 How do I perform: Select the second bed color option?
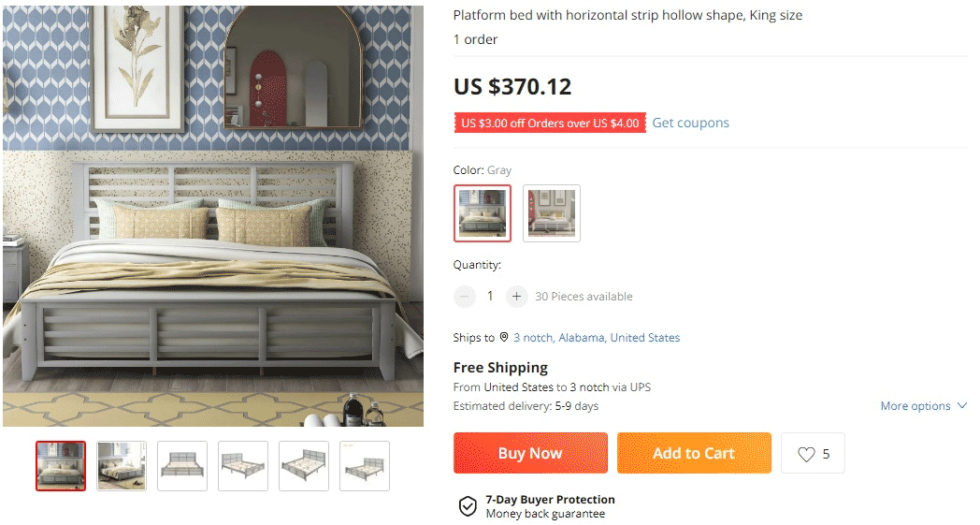pyautogui.click(x=552, y=213)
